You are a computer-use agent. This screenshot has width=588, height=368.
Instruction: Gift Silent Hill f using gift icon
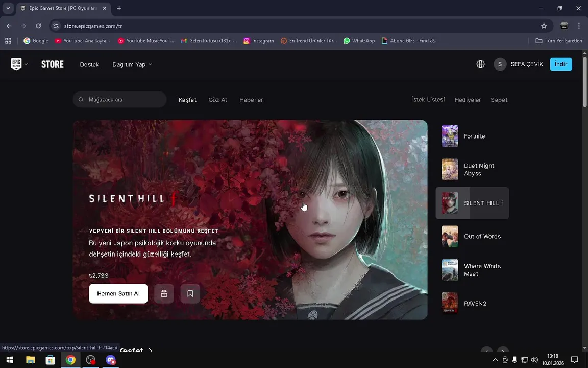pos(164,294)
